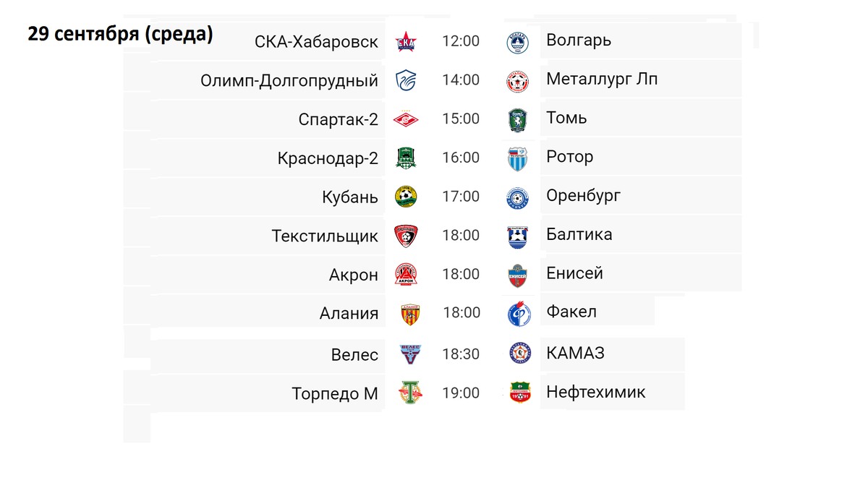Select the Торпедо М club logo
This screenshot has height=488, width=868.
410,393
